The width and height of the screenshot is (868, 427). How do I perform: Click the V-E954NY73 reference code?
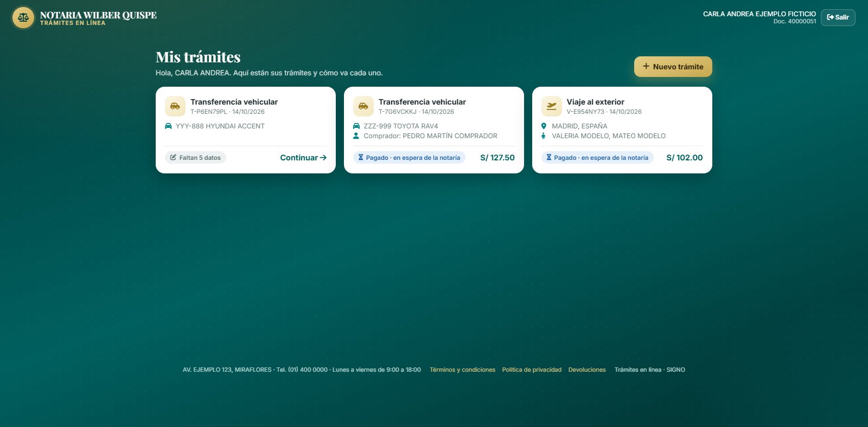click(x=585, y=112)
